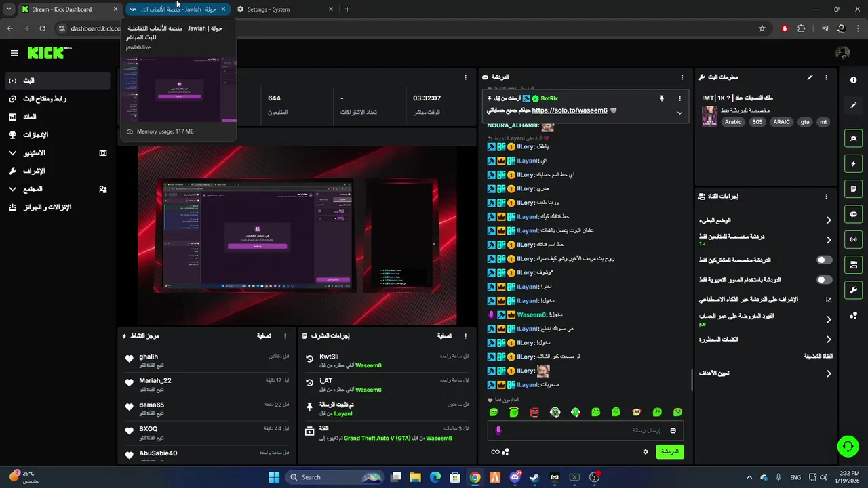Open the green headset support button
The image size is (868, 488).
848,446
